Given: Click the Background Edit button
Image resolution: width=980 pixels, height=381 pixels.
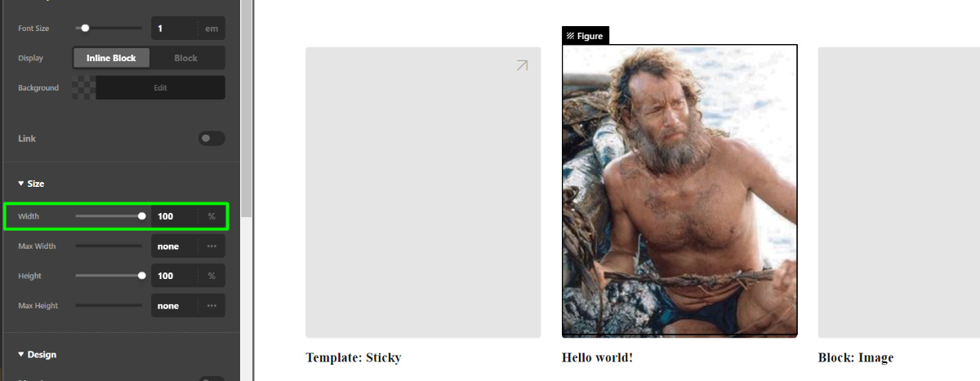Looking at the screenshot, I should pyautogui.click(x=160, y=88).
